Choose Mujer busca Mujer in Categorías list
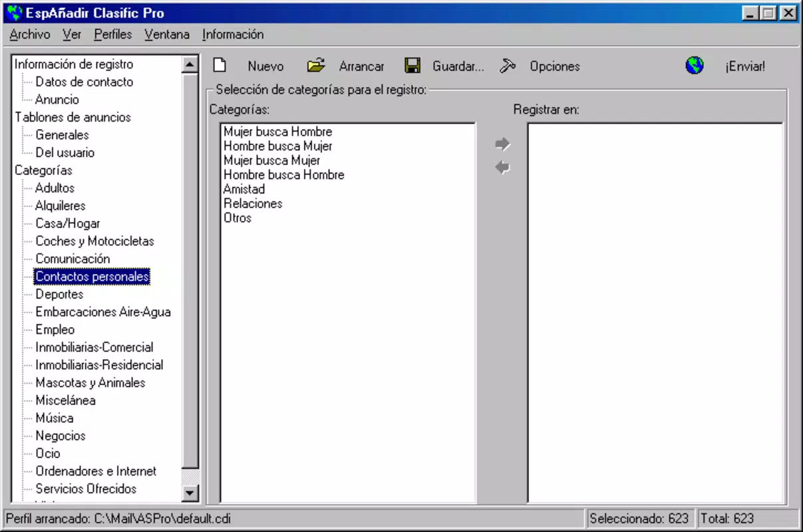Viewport: 803px width, 532px height. pos(271,160)
